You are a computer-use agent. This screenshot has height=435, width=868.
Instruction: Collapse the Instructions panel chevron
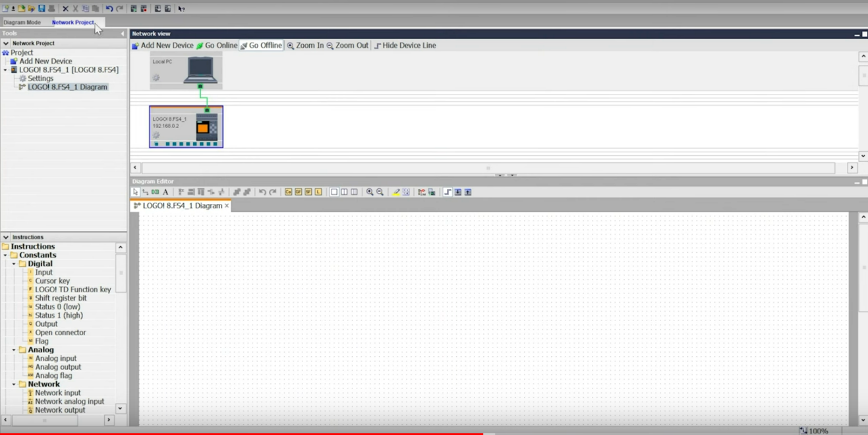click(x=6, y=237)
